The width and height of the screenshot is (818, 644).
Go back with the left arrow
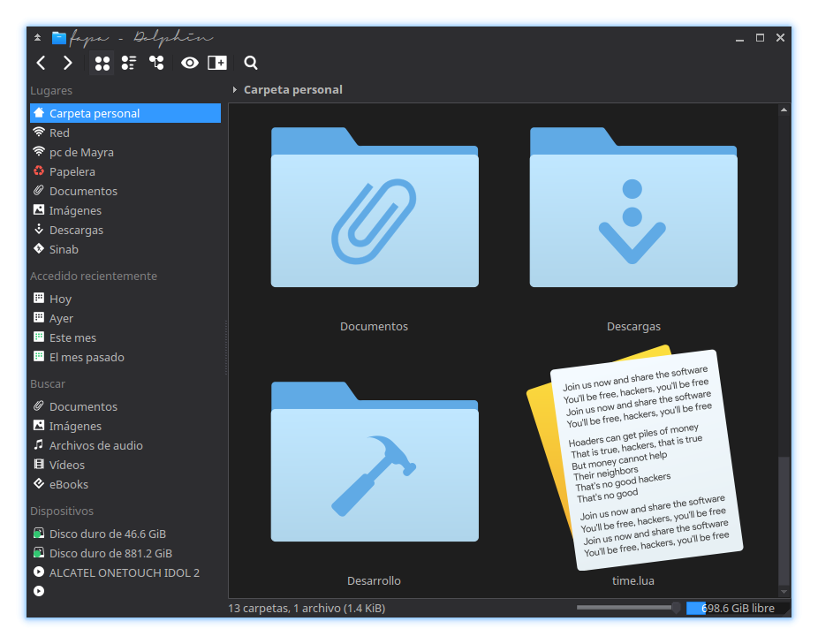(42, 63)
